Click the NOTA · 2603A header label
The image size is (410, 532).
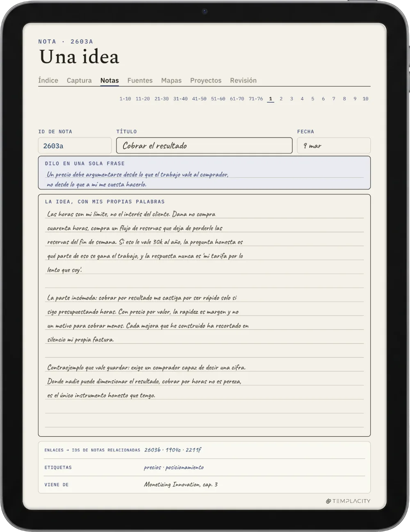(x=66, y=41)
